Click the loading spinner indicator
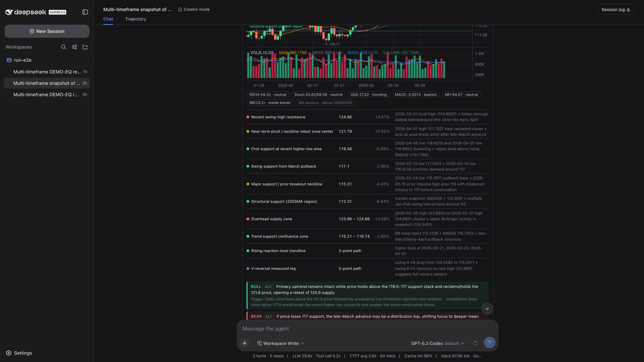This screenshot has height=362, width=644. [x=475, y=343]
